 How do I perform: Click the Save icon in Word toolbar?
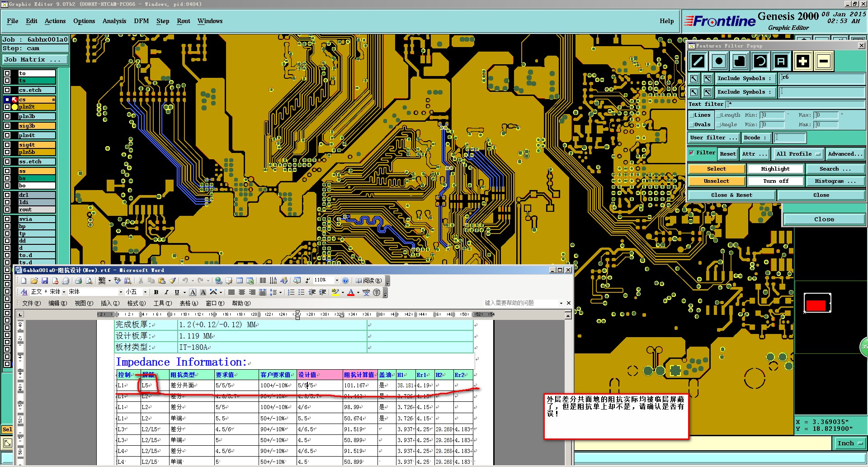click(45, 281)
